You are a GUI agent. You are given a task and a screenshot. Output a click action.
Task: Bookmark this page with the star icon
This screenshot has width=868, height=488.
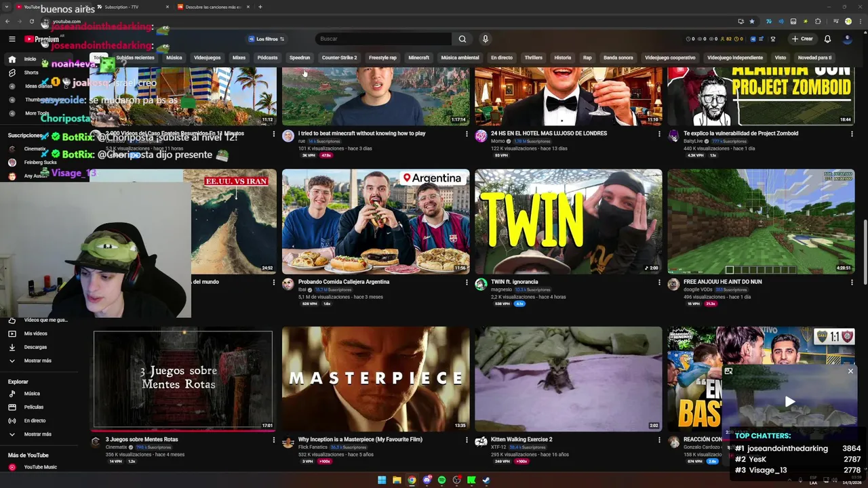tap(751, 21)
